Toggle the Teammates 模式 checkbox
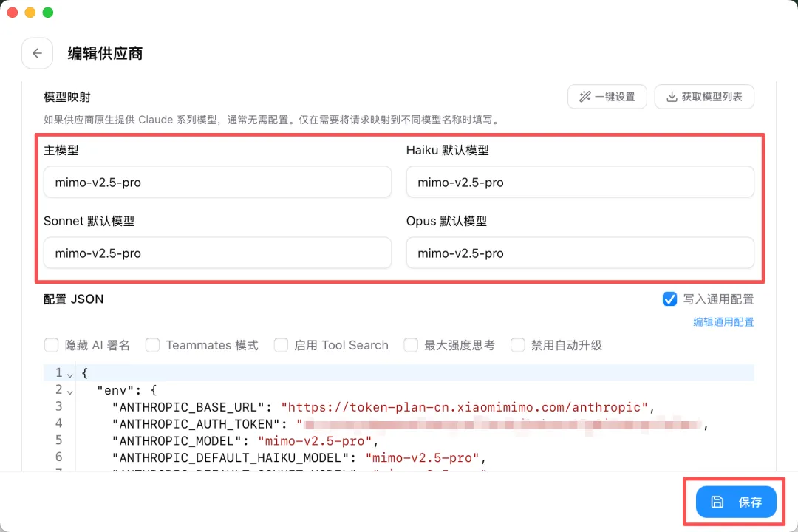The height and width of the screenshot is (532, 798). point(153,345)
